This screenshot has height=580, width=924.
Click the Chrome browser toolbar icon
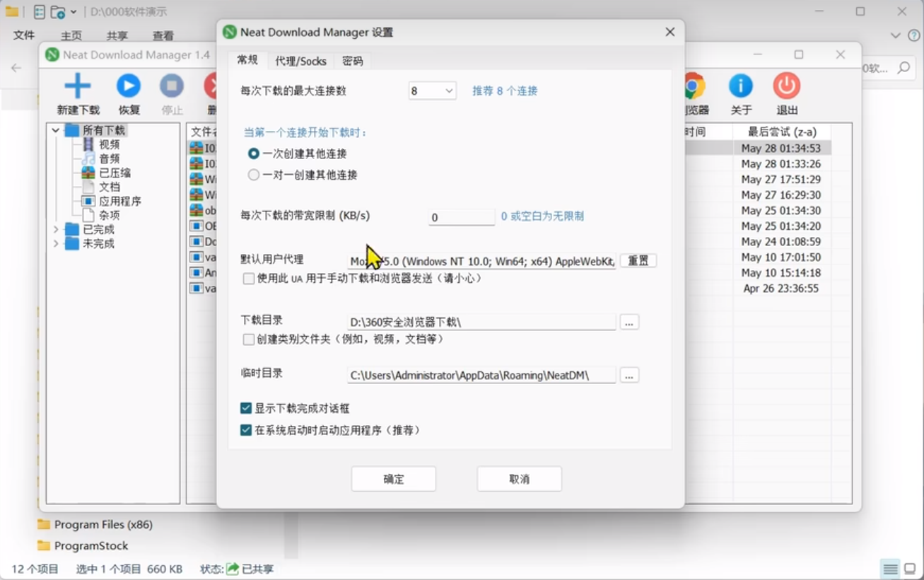[x=694, y=86]
